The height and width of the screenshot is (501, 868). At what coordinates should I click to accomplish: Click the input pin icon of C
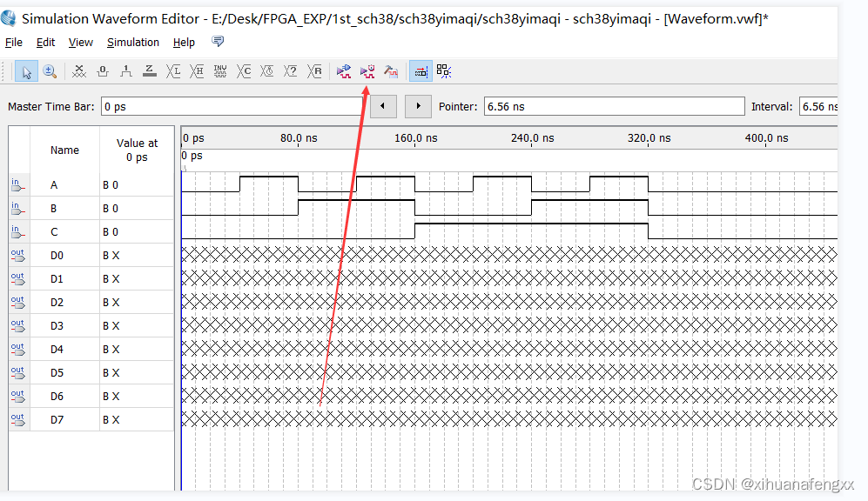(x=17, y=231)
